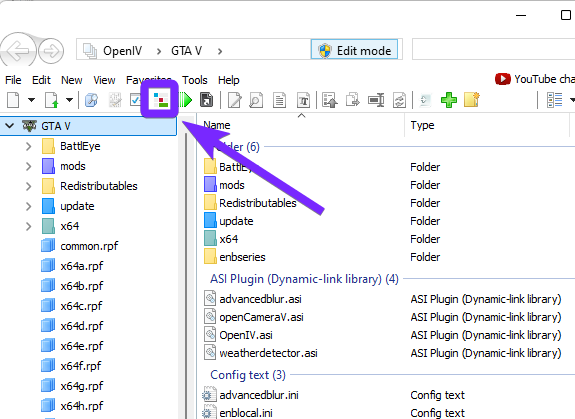Expand the x64 folder in the tree
This screenshot has height=419, width=575.
coord(29,226)
